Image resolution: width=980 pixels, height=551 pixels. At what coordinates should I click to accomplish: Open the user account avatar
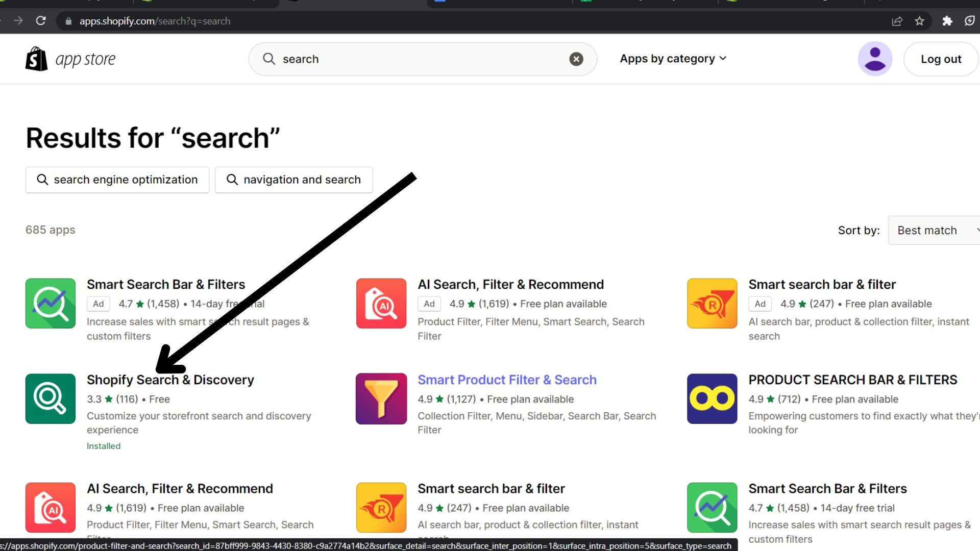point(875,59)
